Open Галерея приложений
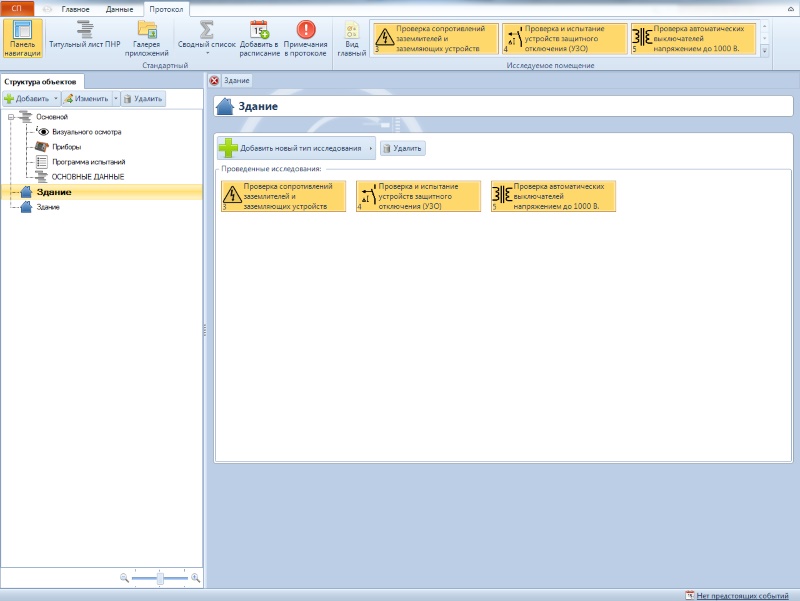 (147, 39)
